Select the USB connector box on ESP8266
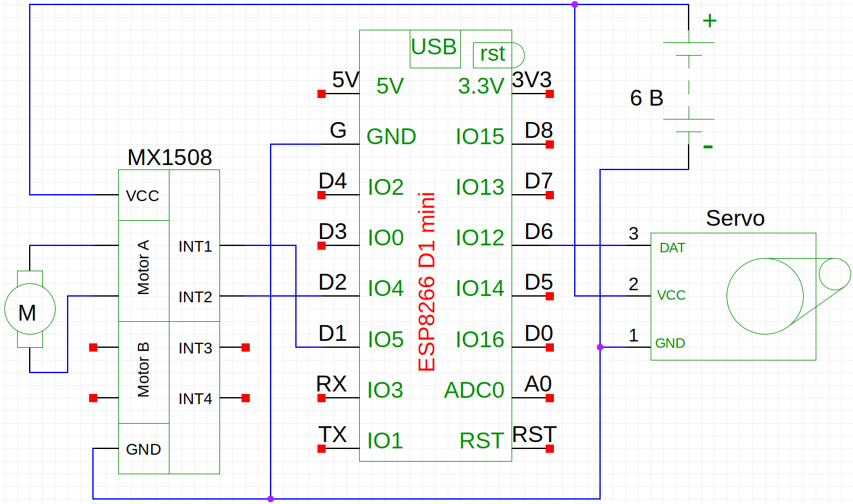This screenshot has width=853, height=504. point(435,49)
